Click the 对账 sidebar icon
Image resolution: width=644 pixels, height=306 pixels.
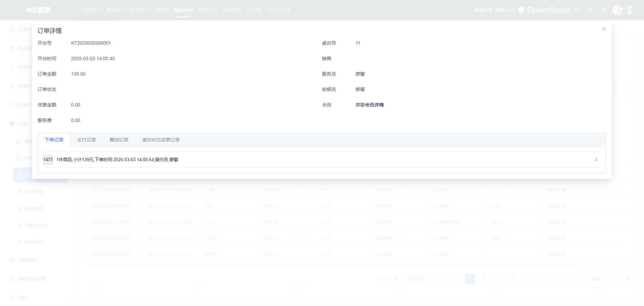[12, 298]
